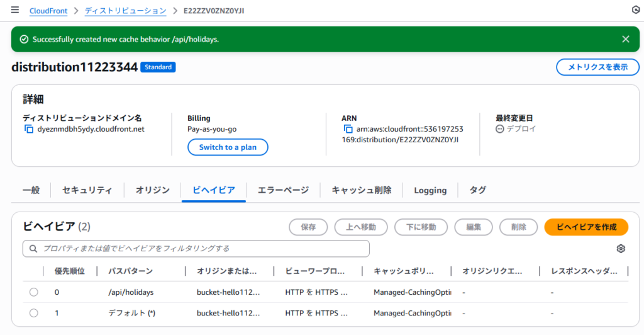Copy the ARN value icon

[348, 129]
